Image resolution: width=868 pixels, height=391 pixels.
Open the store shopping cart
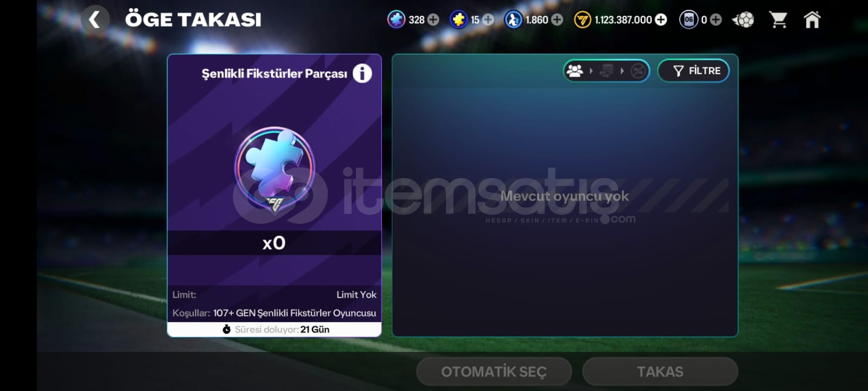coord(778,20)
